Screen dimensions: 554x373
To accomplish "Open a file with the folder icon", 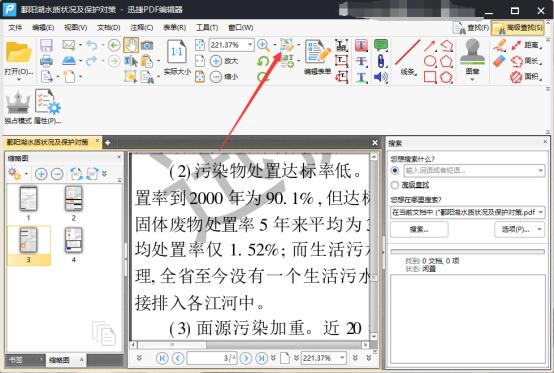I will (x=18, y=53).
